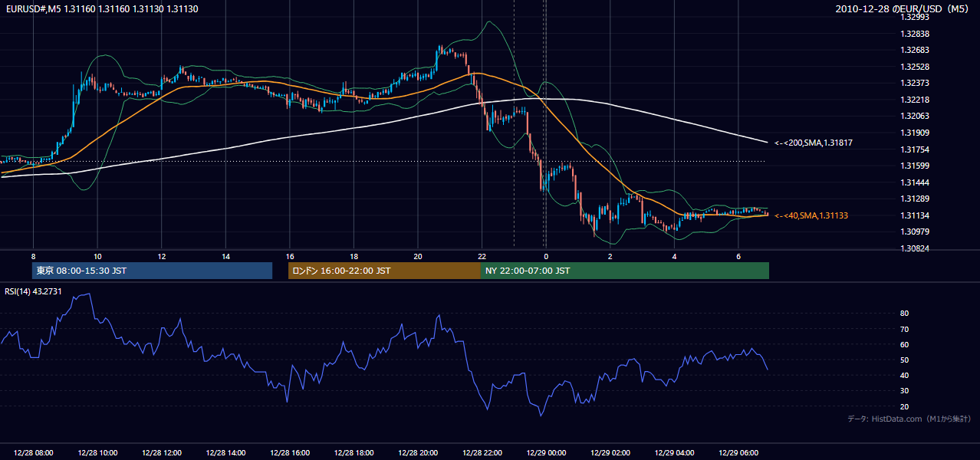
Task: Click hour label 6 under price chart
Action: tap(738, 256)
